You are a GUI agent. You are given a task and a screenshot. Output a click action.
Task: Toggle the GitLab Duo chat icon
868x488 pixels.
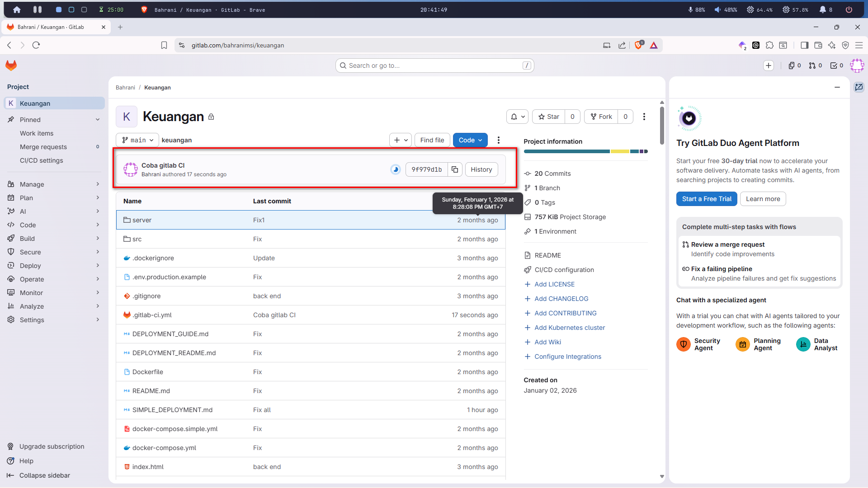[859, 87]
